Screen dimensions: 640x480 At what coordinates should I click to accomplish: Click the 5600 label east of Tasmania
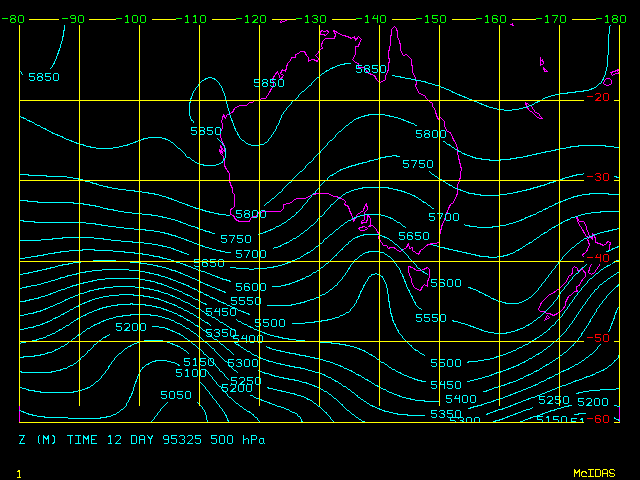[446, 283]
